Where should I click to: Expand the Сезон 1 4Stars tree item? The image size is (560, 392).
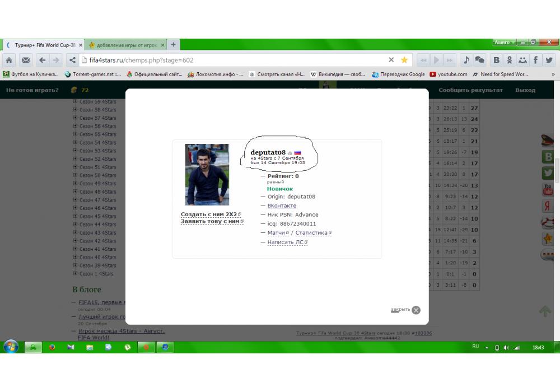(x=75, y=273)
